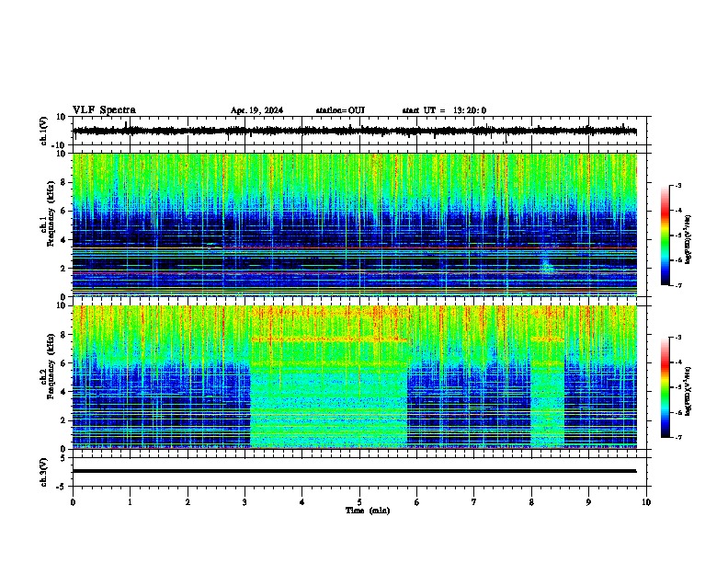
Task: Click the "ch.3(V)" axis label
Action: click(44, 472)
